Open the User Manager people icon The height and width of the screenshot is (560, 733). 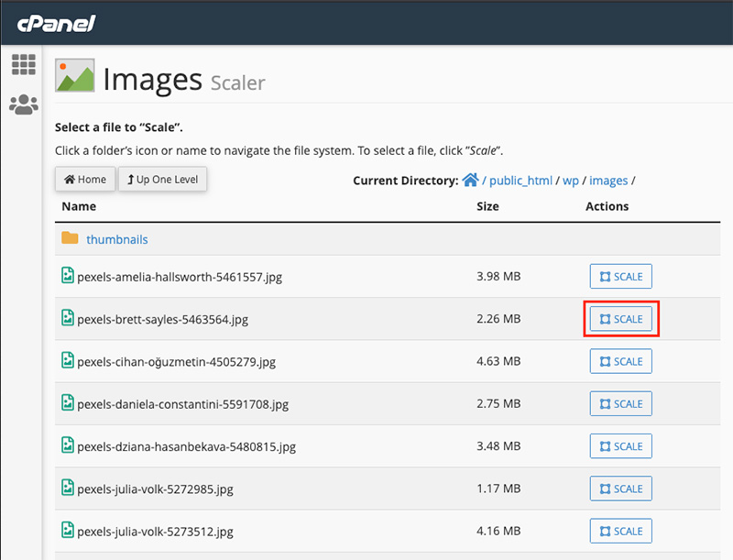tap(23, 104)
